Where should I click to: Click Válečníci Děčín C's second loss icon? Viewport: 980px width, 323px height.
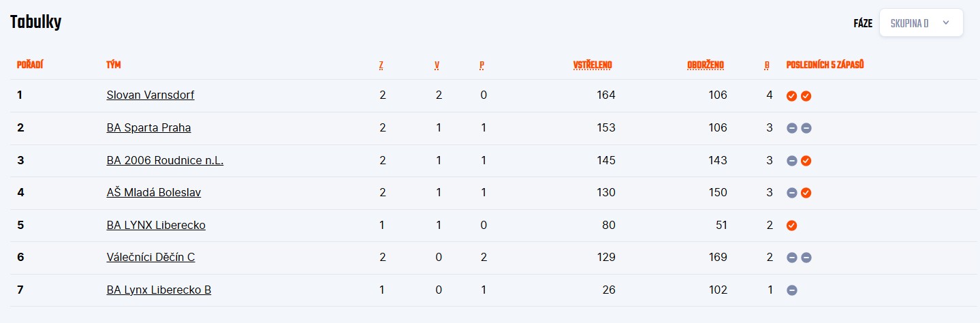(x=806, y=258)
